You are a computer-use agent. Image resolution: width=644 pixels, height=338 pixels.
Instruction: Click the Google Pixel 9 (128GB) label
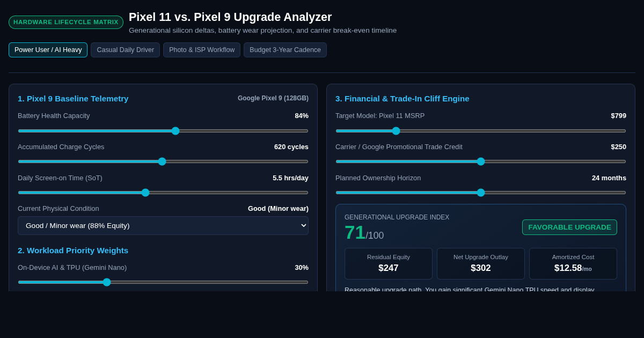point(273,98)
